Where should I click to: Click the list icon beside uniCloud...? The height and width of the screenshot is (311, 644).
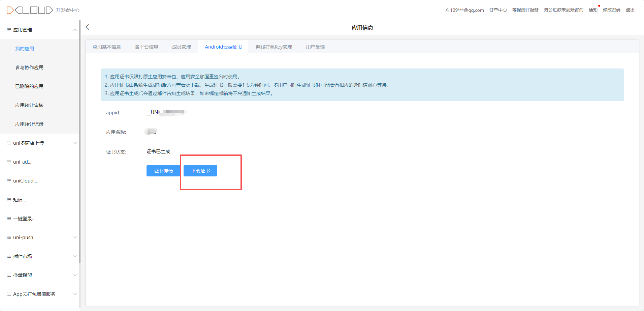point(9,181)
